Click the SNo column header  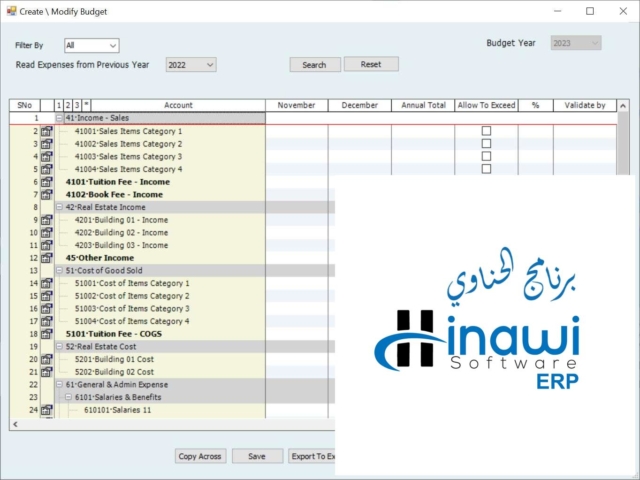tap(24, 105)
